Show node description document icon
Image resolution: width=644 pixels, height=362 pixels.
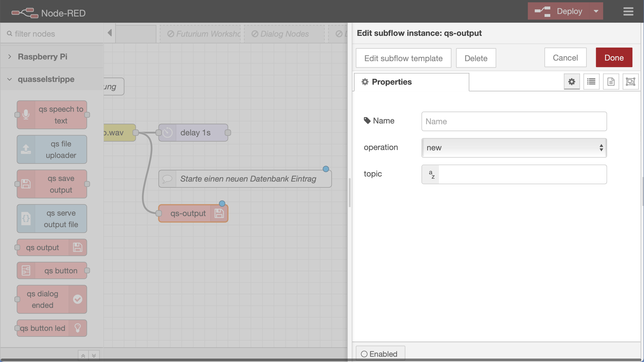click(611, 81)
